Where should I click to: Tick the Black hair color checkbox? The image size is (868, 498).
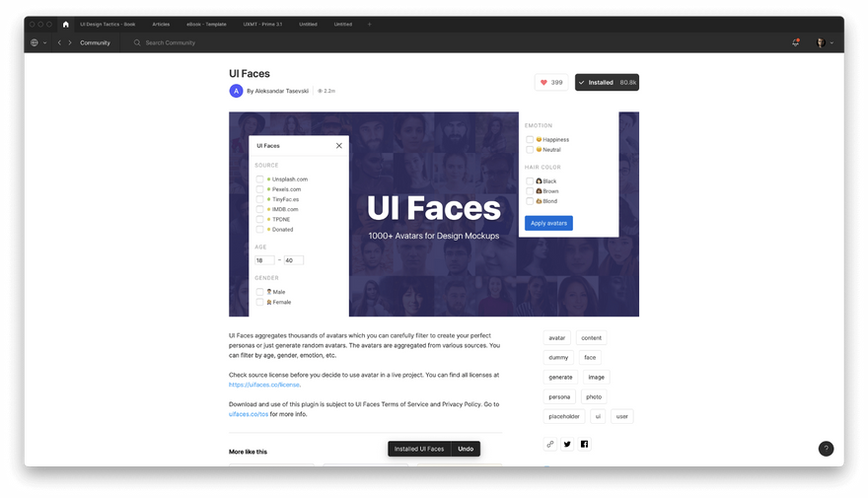[530, 180]
